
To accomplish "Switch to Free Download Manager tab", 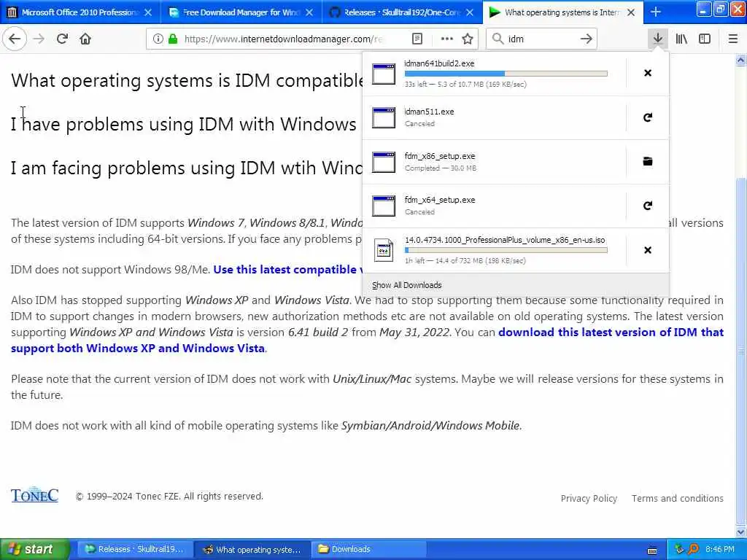I will click(241, 12).
